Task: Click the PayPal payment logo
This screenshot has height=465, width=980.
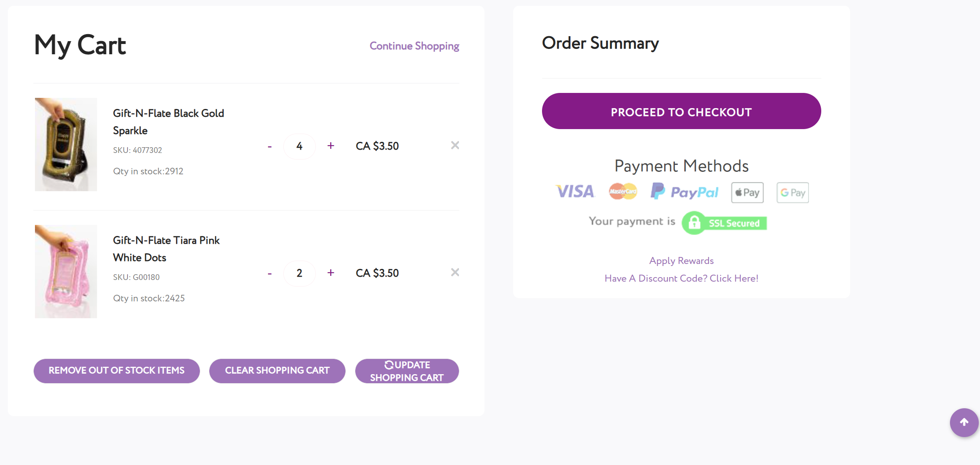Action: coord(685,192)
